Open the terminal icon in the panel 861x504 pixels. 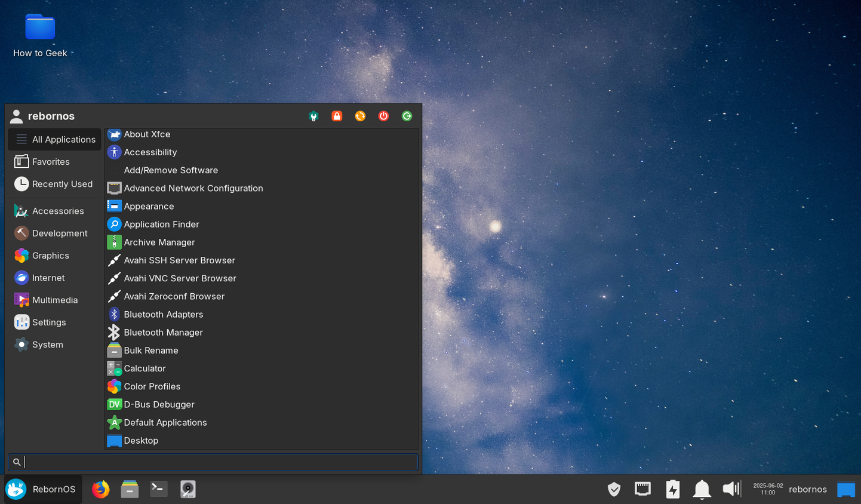pyautogui.click(x=158, y=489)
